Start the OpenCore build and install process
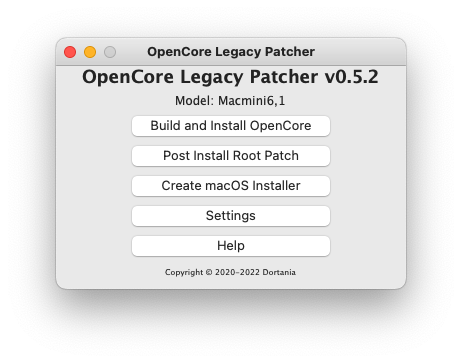 pos(231,126)
